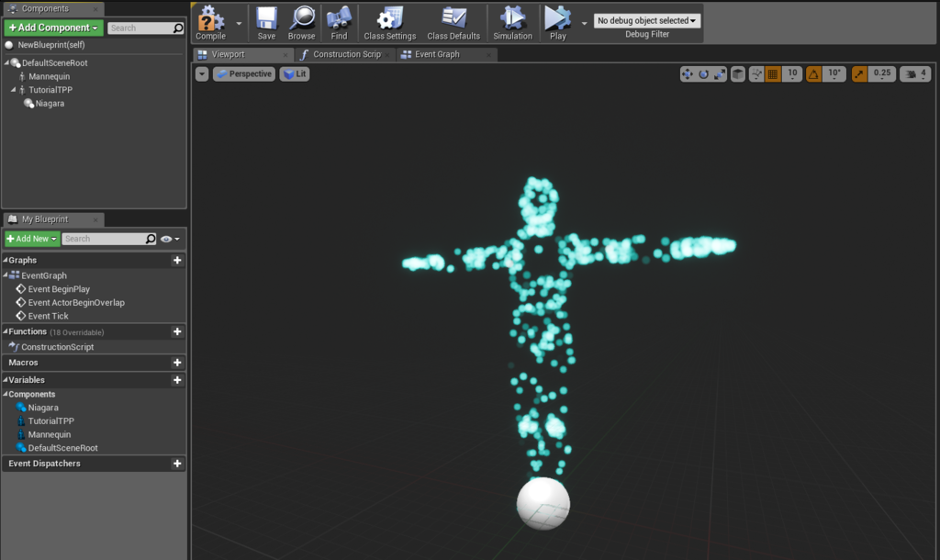Select NewBlueprint(self) in Components
The width and height of the screenshot is (940, 560).
pos(51,45)
